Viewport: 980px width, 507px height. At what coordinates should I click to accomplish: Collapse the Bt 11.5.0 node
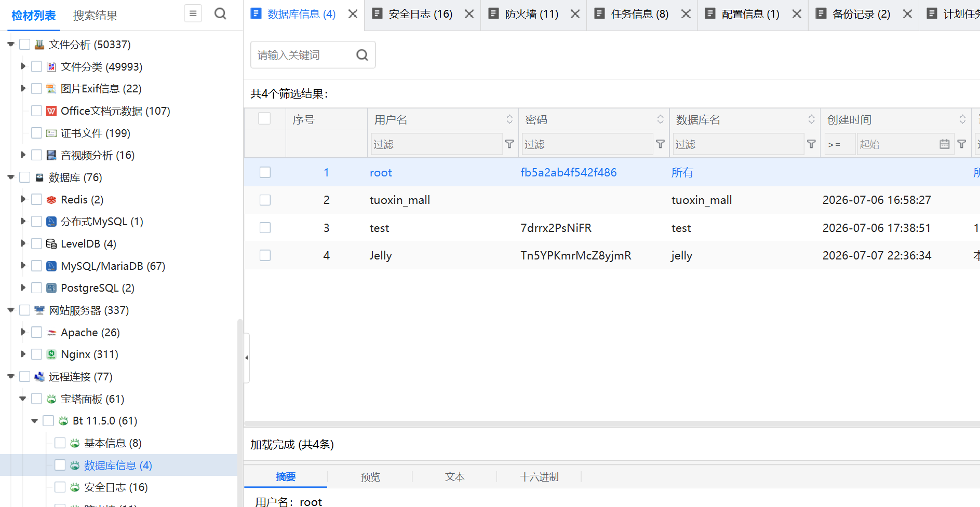click(x=35, y=421)
